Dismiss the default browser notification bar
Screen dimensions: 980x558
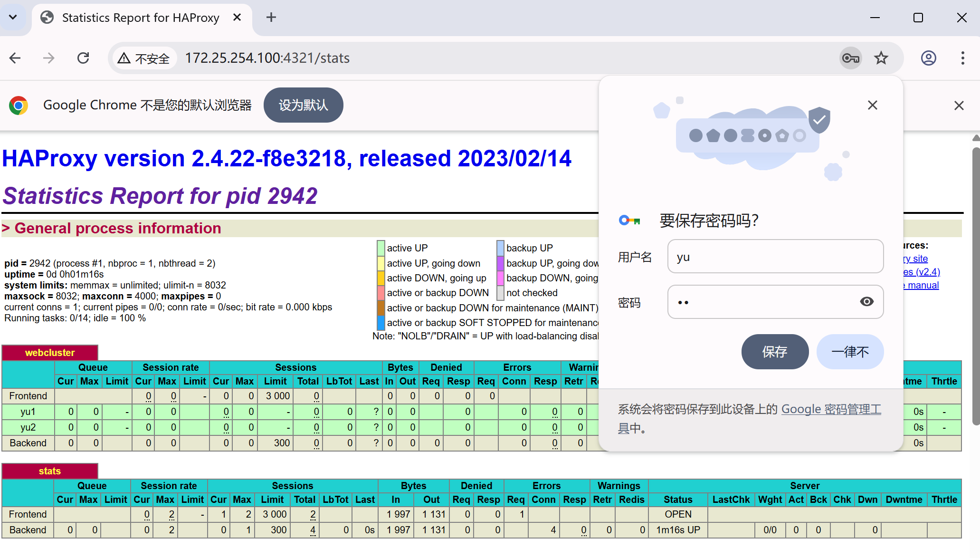click(959, 106)
